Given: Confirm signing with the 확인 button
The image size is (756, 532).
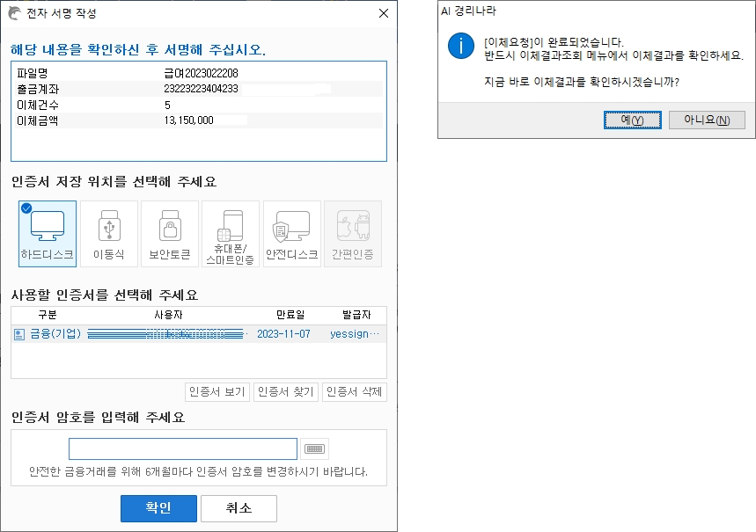Looking at the screenshot, I should 158,508.
